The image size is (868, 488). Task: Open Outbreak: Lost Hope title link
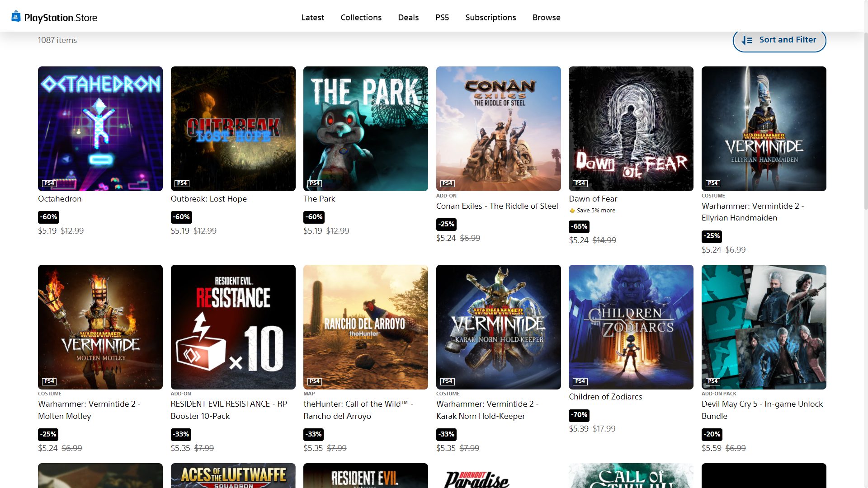point(208,199)
